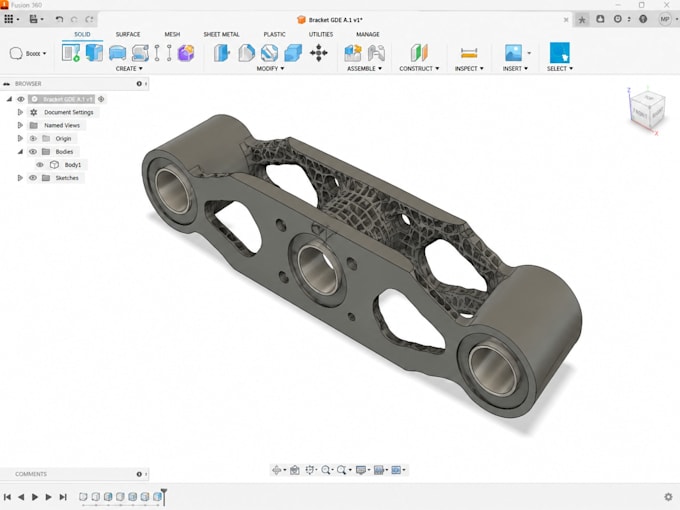
Task: Activate the blue Select tool icon
Action: pyautogui.click(x=559, y=53)
